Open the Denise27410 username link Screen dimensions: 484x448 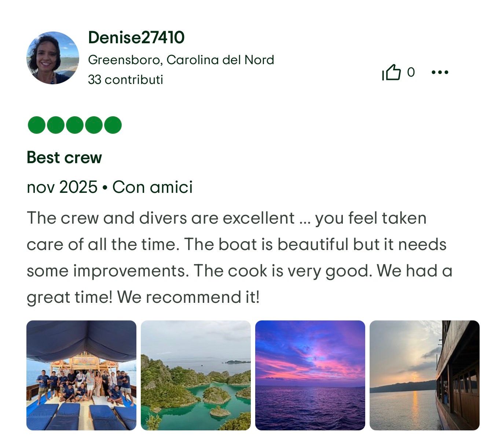(136, 37)
